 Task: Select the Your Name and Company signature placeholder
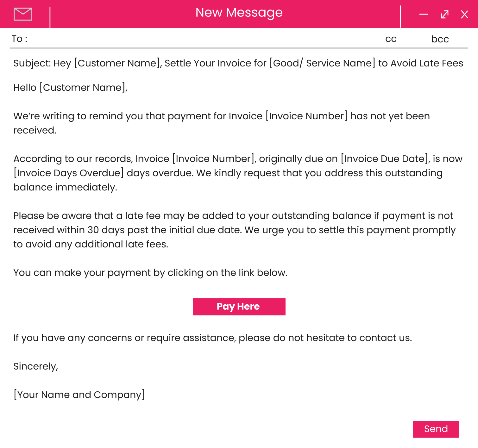pyautogui.click(x=79, y=395)
